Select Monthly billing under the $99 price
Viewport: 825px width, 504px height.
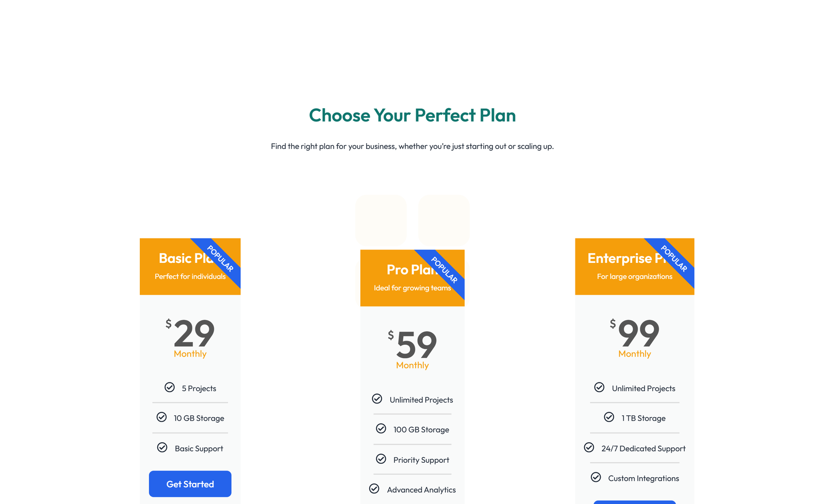point(635,354)
